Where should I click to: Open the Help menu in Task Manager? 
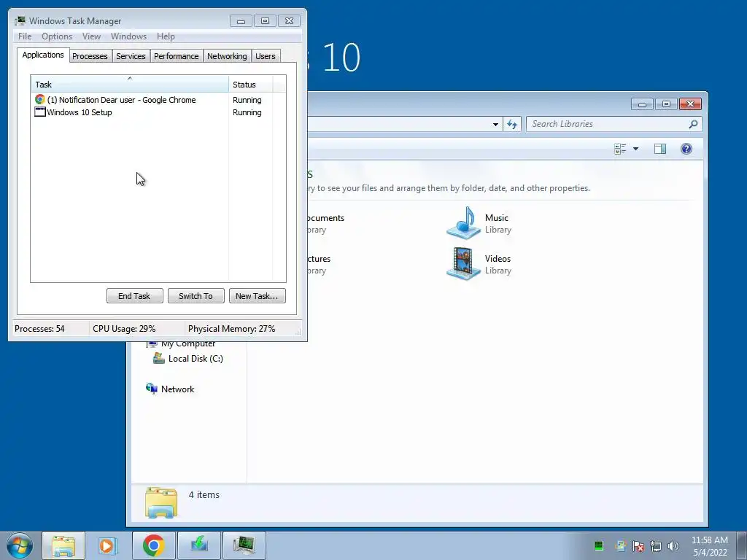(166, 36)
